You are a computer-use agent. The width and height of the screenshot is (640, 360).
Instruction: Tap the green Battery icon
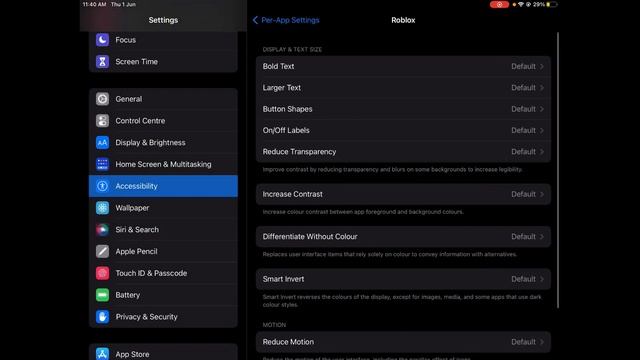coord(102,295)
